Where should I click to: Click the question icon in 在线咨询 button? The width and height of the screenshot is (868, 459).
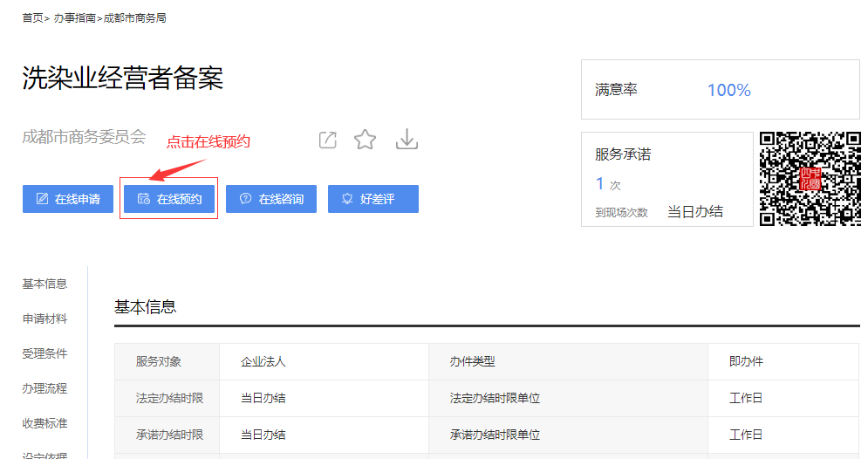pyautogui.click(x=245, y=199)
